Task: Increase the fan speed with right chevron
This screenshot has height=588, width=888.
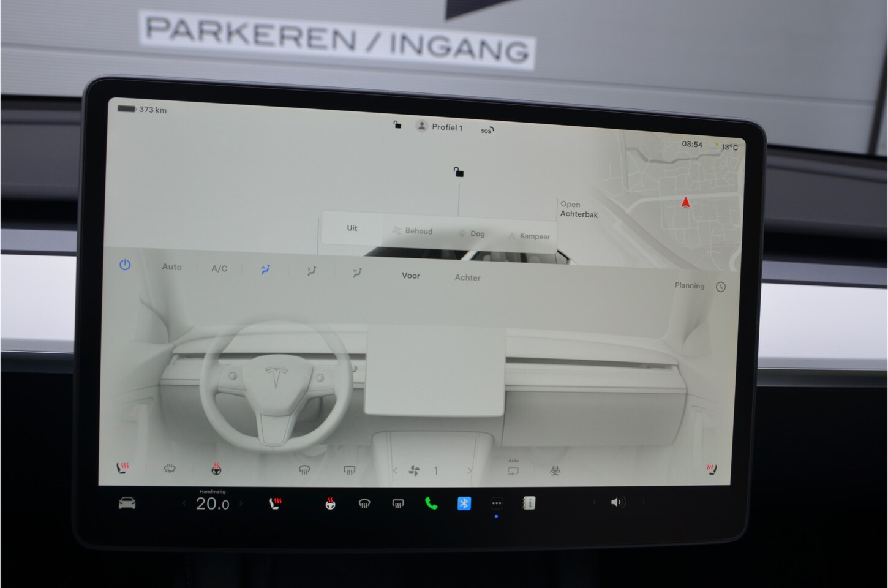Action: pos(470,471)
